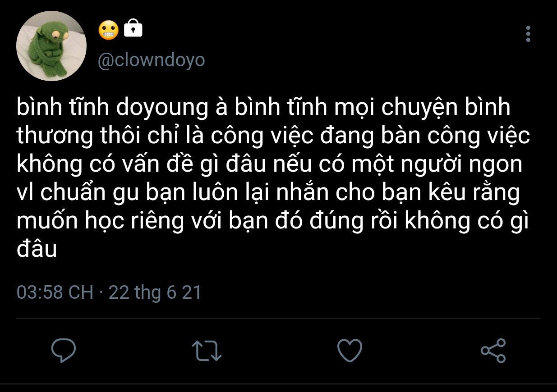The width and height of the screenshot is (557, 392).
Task: Click the 03:58 CH timestamp
Action: pos(55,292)
